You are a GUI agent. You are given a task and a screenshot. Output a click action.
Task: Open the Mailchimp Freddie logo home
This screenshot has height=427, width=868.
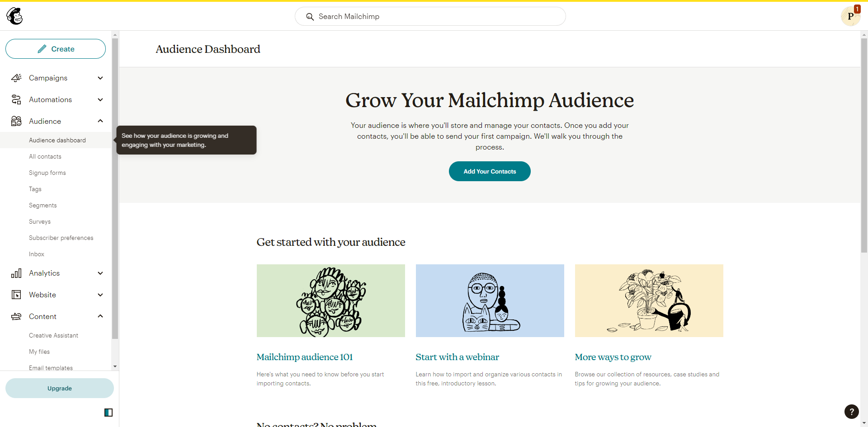(x=14, y=16)
